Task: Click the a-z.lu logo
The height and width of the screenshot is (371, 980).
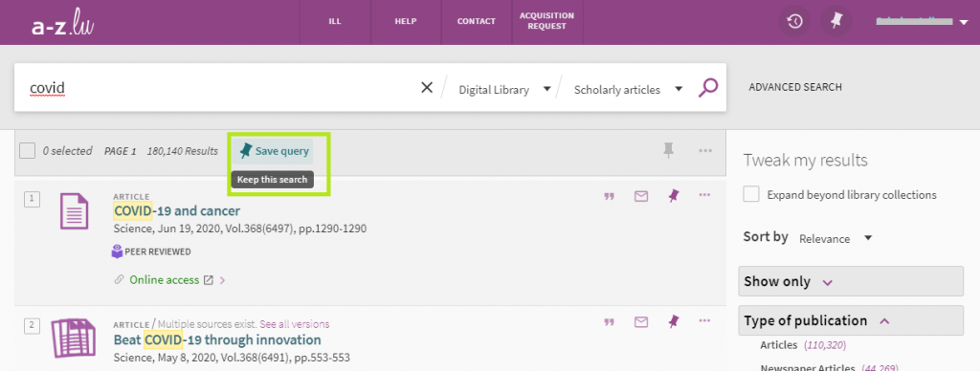Action: pyautogui.click(x=62, y=23)
